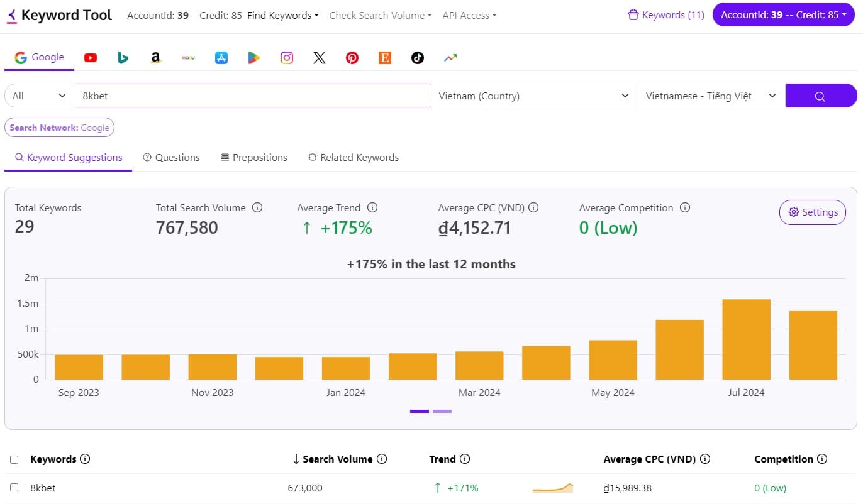Switch to Keyword Suggestions tab
Screen dimensions: 863x504
pyautogui.click(x=69, y=158)
